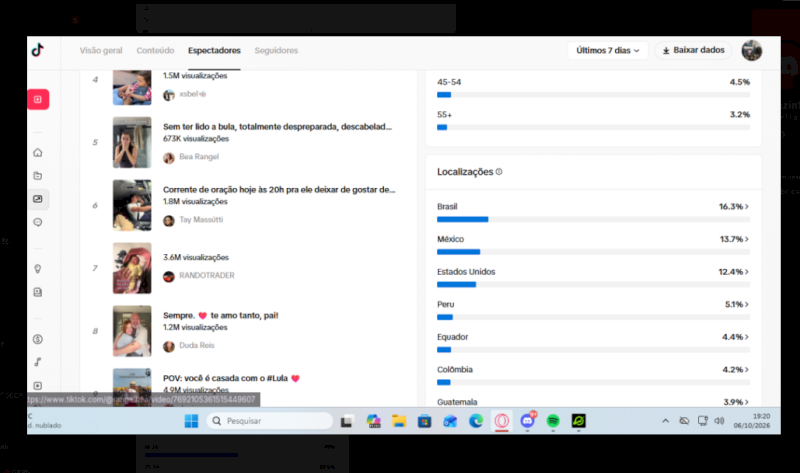
Task: Open the Comments sidebar icon
Action: pos(38,222)
